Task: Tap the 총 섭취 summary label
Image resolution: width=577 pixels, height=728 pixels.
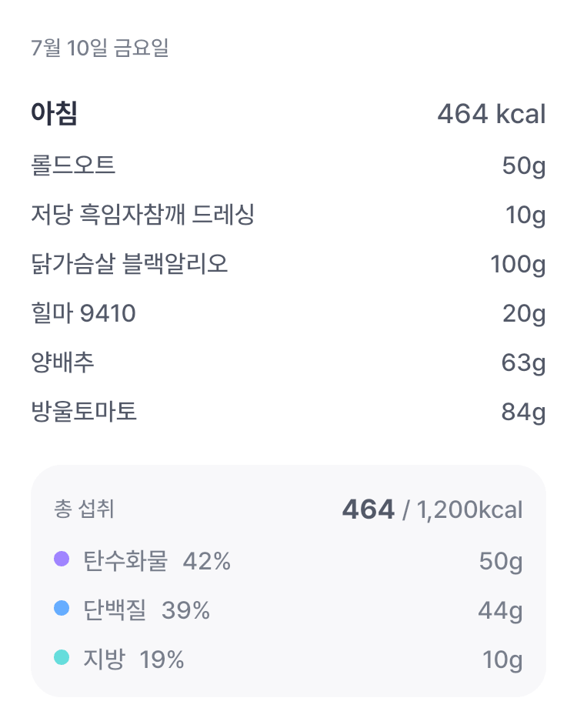Action: click(84, 509)
